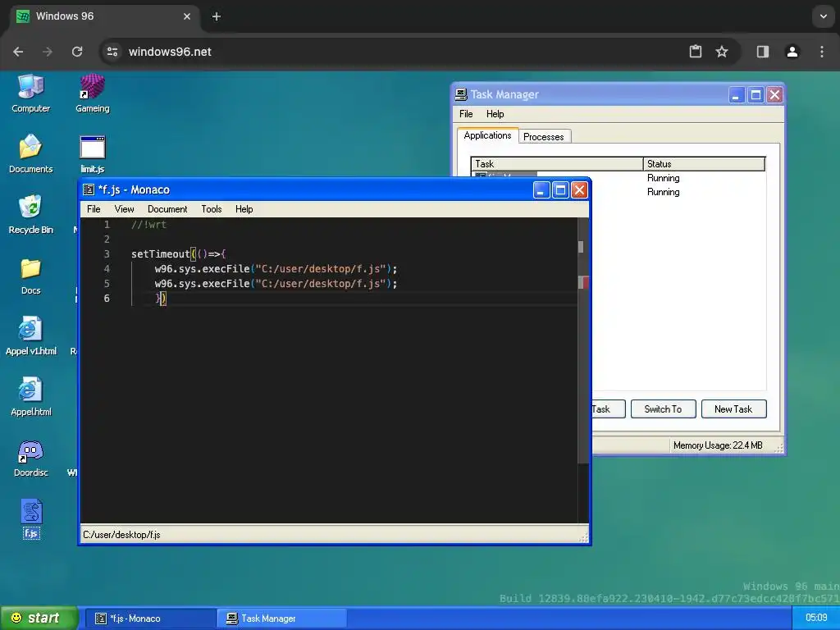Open a new browser tab
Image resolution: width=840 pixels, height=630 pixels.
pyautogui.click(x=217, y=16)
